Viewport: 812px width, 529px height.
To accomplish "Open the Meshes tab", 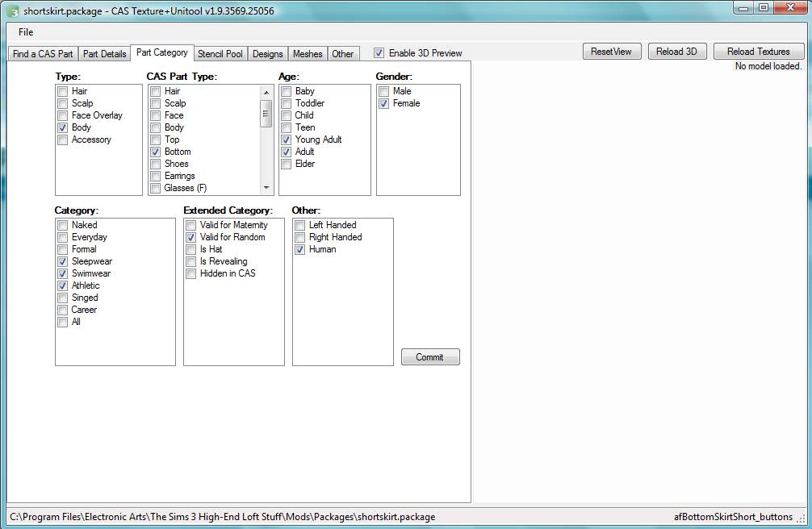I will pyautogui.click(x=308, y=54).
